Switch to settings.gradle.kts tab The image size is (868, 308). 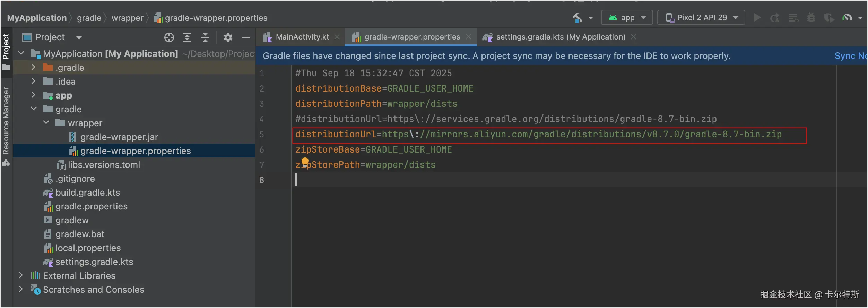tap(560, 37)
